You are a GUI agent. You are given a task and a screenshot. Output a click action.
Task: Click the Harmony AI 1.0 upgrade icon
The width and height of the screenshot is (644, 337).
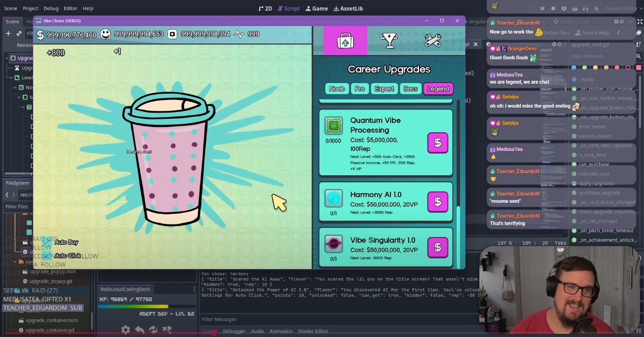click(334, 199)
